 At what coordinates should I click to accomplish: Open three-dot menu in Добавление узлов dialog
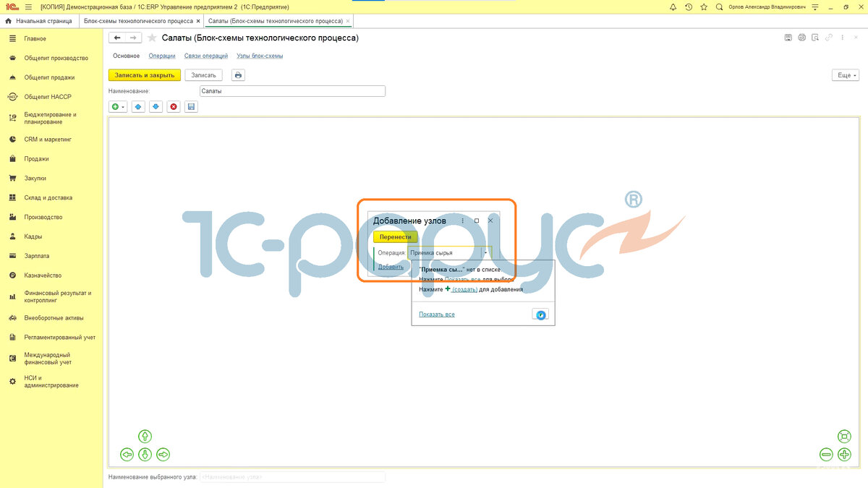[462, 221]
